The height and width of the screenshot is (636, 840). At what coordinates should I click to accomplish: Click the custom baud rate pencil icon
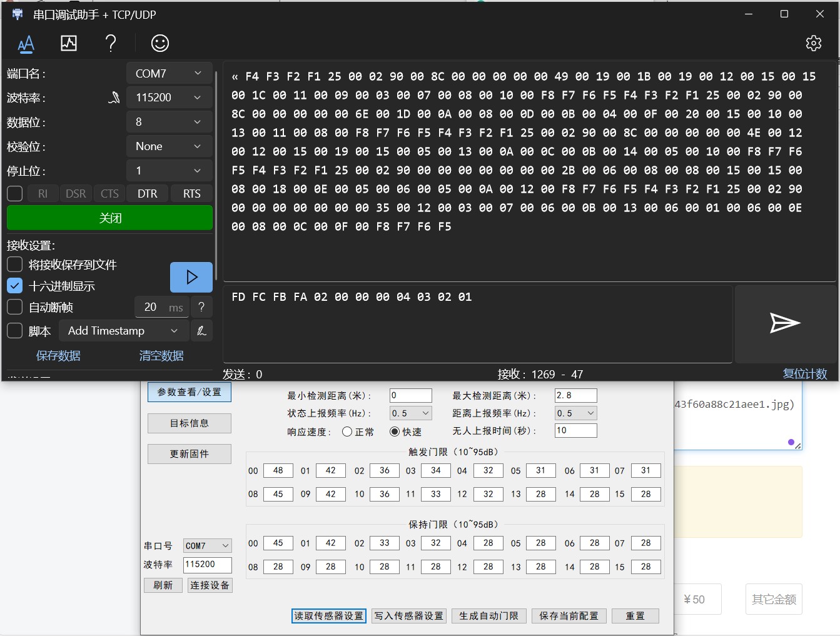point(114,98)
